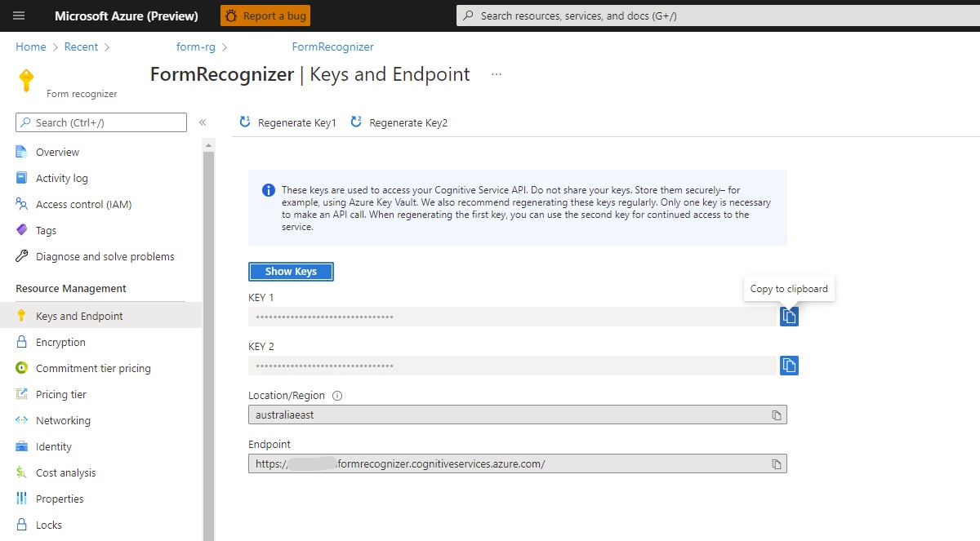
Task: Focus the sidebar Search (Ctrl+/) field
Action: (x=101, y=122)
